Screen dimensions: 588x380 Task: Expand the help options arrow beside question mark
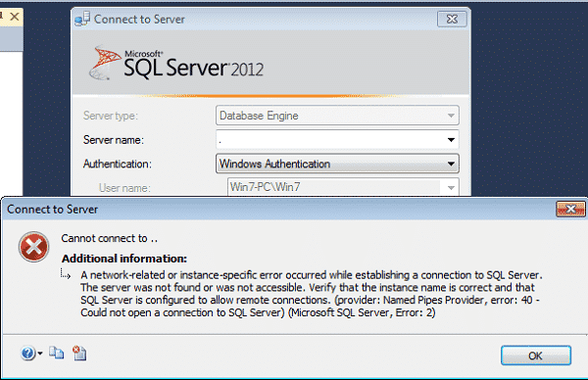point(40,353)
